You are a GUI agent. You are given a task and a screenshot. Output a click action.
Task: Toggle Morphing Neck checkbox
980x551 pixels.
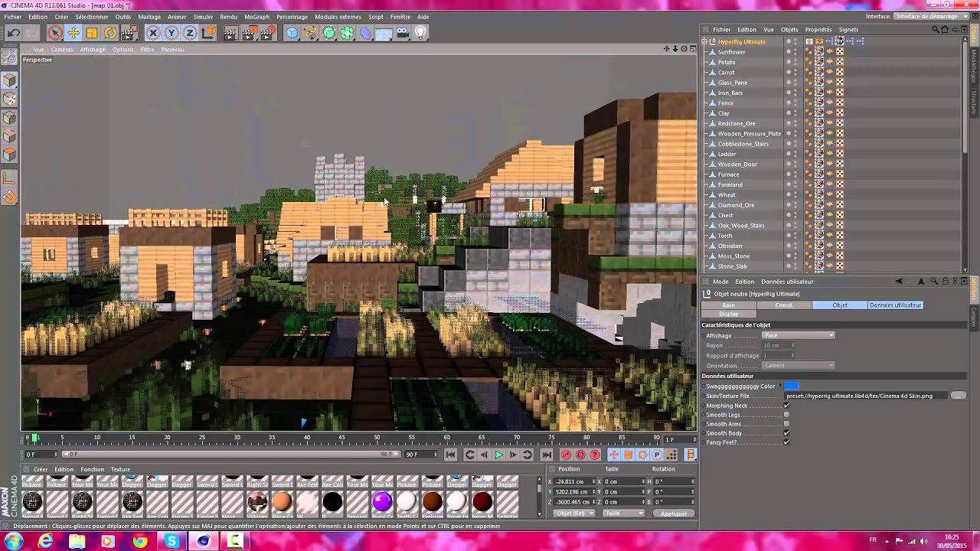(786, 406)
